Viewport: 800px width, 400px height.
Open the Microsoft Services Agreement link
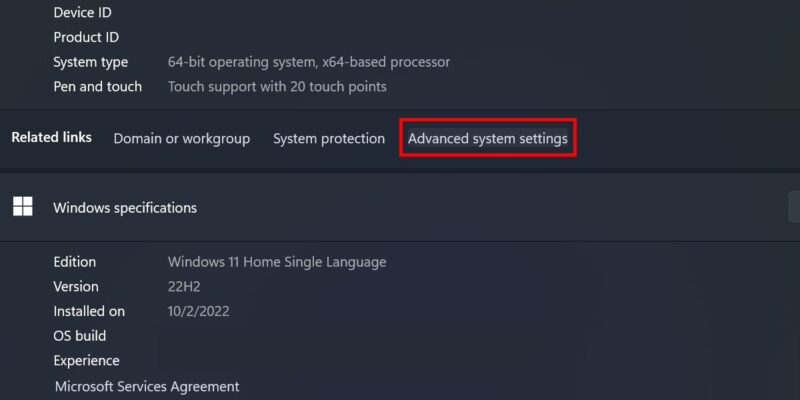147,386
